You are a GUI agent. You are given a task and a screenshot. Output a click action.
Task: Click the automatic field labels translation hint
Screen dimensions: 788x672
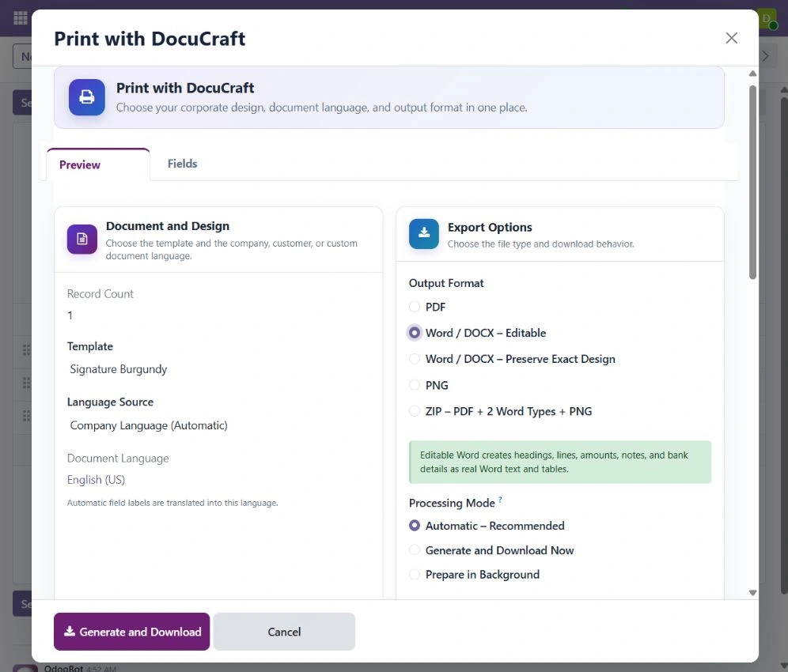pos(172,503)
